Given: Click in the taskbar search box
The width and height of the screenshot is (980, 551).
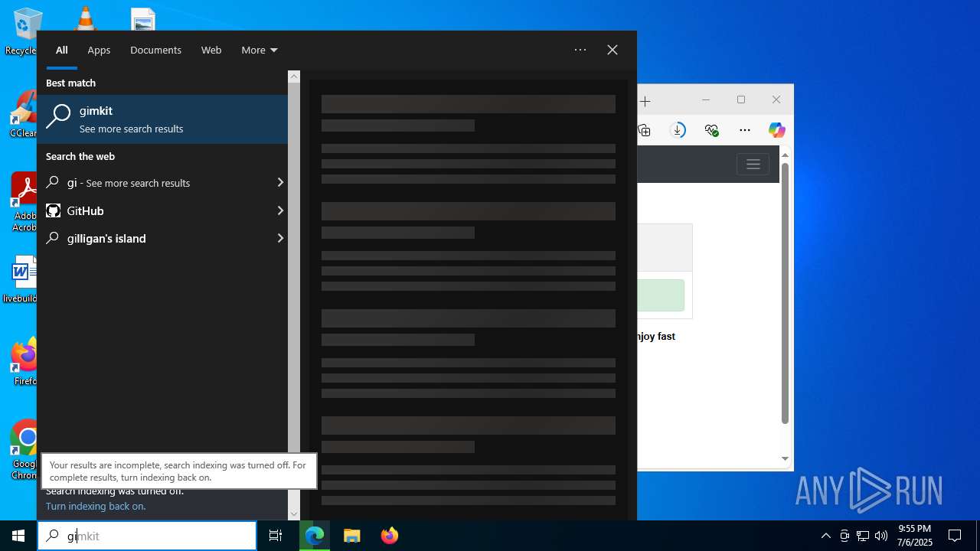Looking at the screenshot, I should pos(147,536).
